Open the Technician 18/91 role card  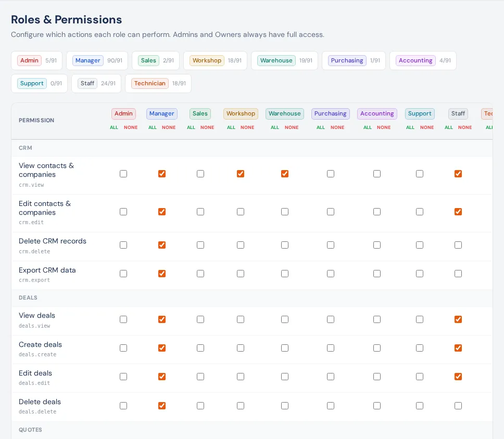[158, 84]
